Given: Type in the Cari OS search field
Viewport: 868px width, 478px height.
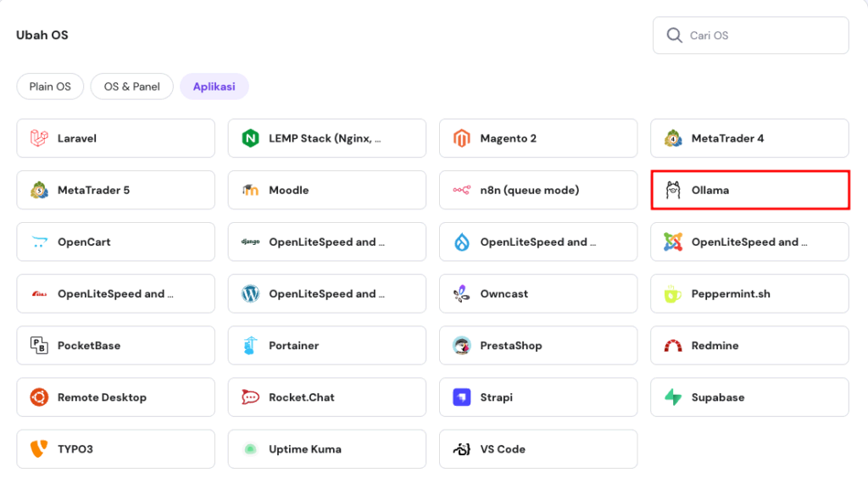Looking at the screenshot, I should click(763, 36).
